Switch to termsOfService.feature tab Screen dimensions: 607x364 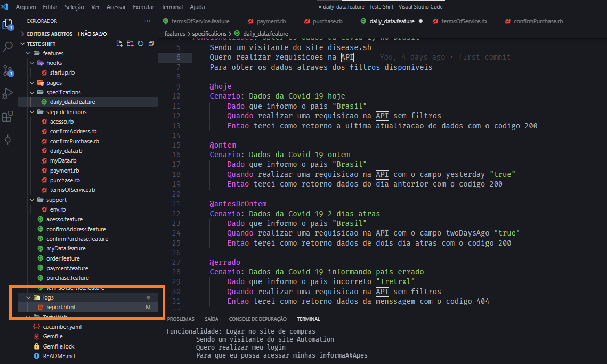click(197, 21)
